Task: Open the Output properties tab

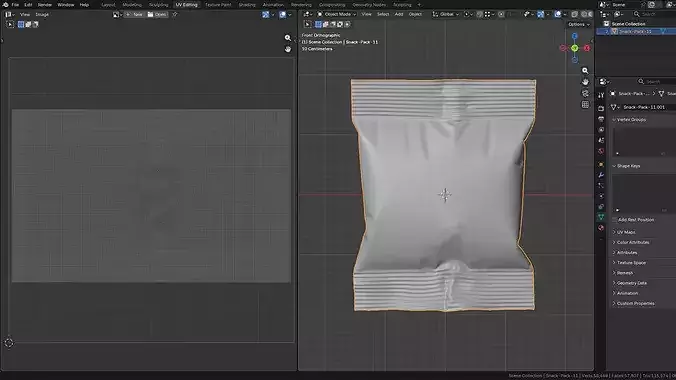Action: coord(601,119)
